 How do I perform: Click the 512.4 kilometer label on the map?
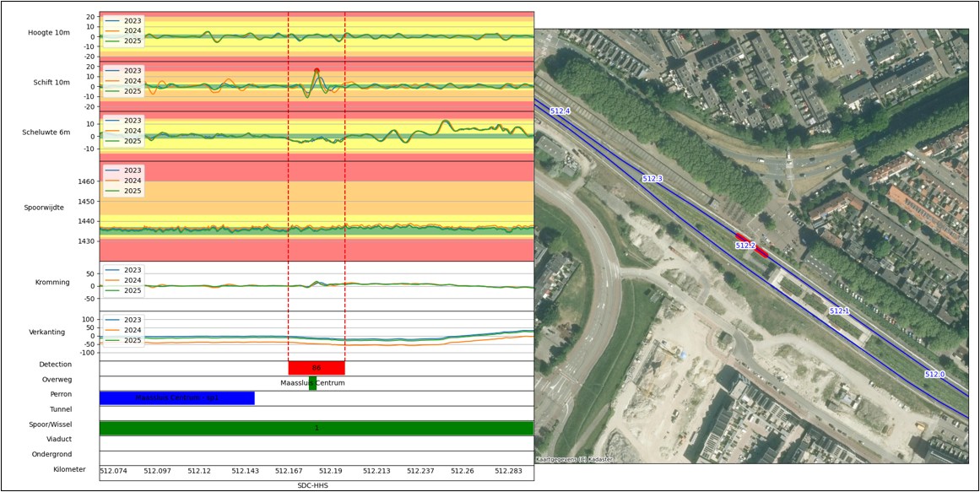[560, 111]
